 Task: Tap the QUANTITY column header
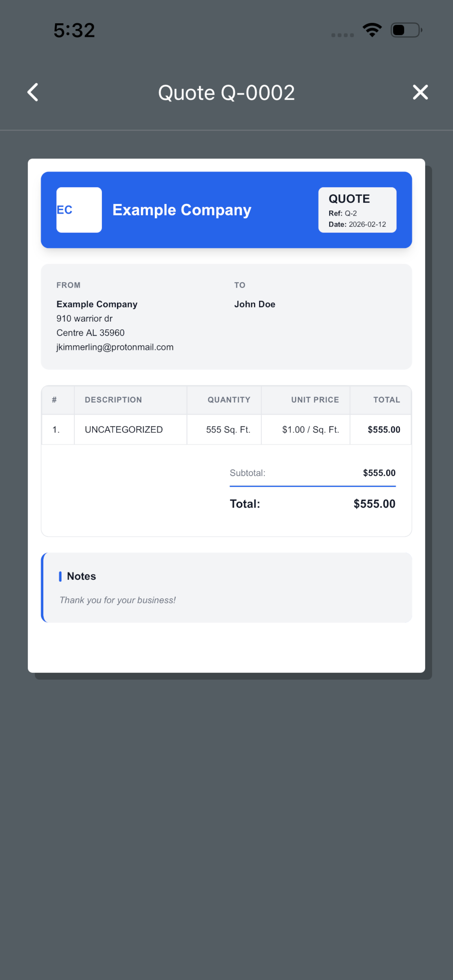(x=229, y=400)
